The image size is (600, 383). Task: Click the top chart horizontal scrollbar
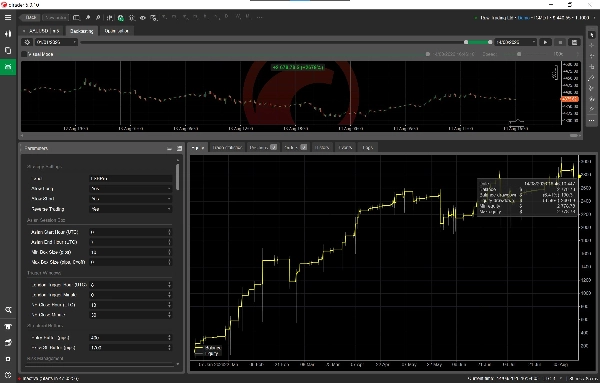tap(573, 135)
